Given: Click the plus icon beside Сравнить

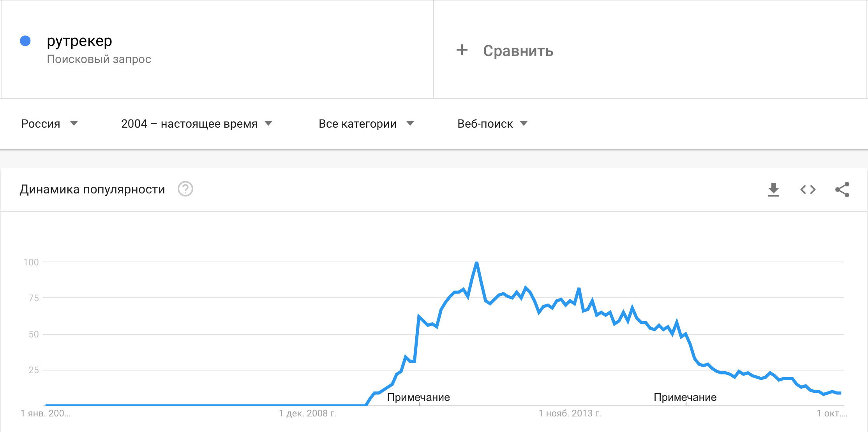Looking at the screenshot, I should click(462, 50).
